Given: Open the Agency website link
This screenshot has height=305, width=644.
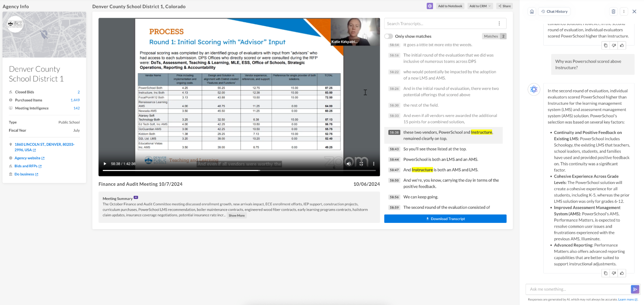Looking at the screenshot, I should (27, 158).
